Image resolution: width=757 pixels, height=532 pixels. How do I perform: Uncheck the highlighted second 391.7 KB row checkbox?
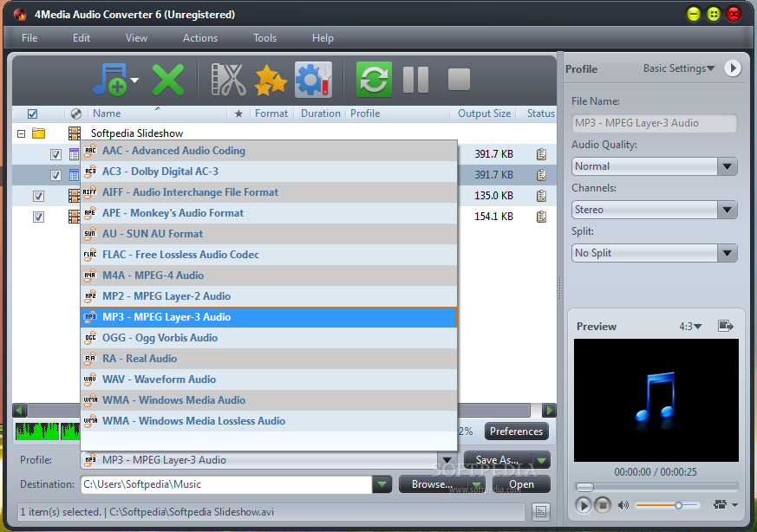(55, 175)
